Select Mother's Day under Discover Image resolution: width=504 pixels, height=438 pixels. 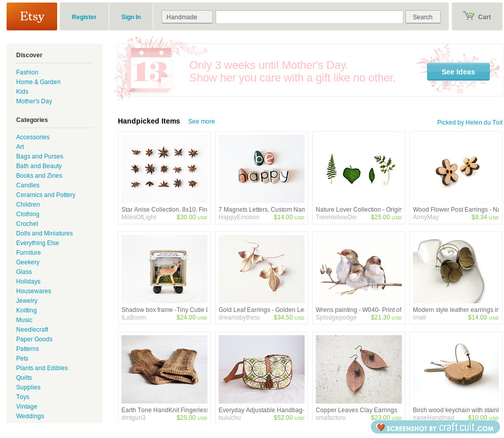(x=34, y=101)
